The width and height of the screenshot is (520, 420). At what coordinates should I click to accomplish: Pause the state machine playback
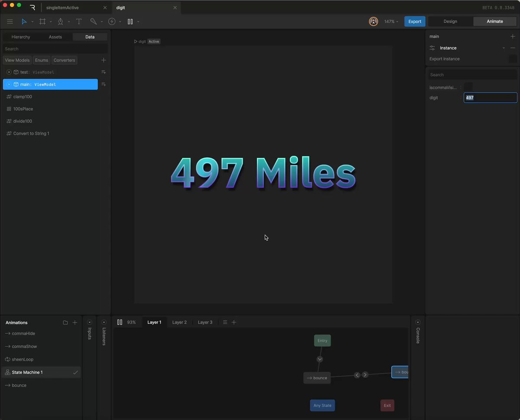tap(120, 322)
